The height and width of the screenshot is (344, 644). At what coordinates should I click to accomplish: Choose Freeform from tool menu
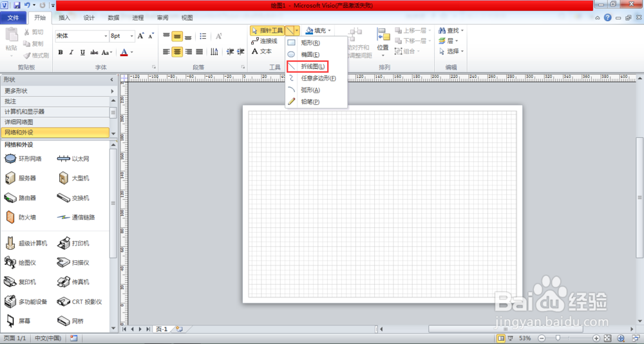[316, 78]
